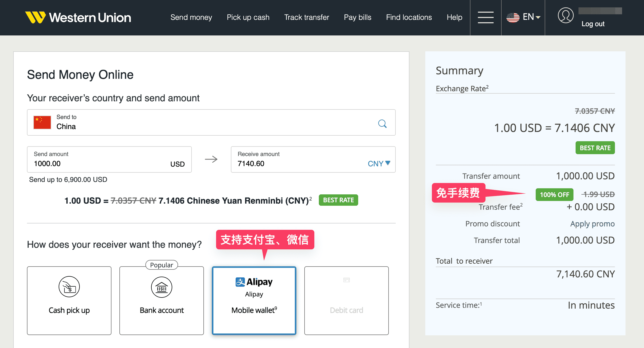The width and height of the screenshot is (644, 348).
Task: Click the user profile avatar icon
Action: coord(565,15)
